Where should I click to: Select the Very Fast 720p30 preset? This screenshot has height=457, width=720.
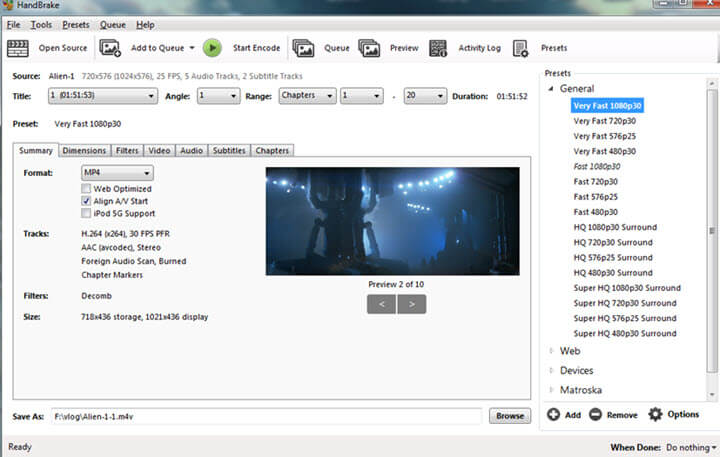[605, 121]
